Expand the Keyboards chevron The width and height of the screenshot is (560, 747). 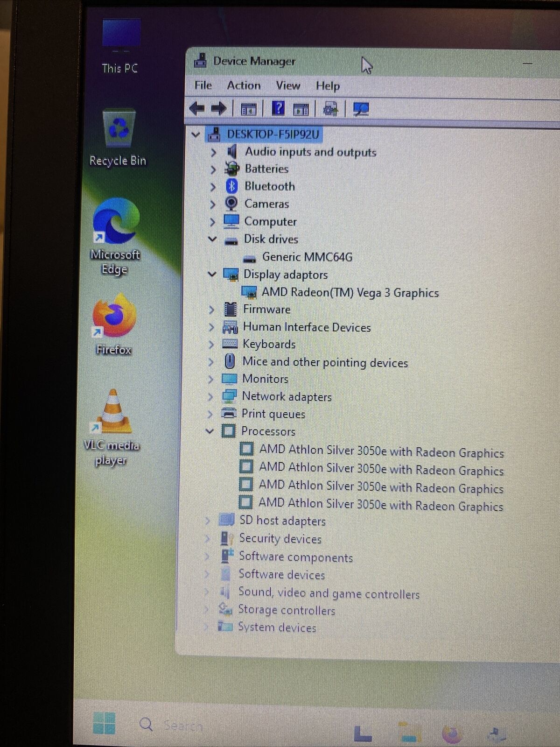(x=211, y=345)
